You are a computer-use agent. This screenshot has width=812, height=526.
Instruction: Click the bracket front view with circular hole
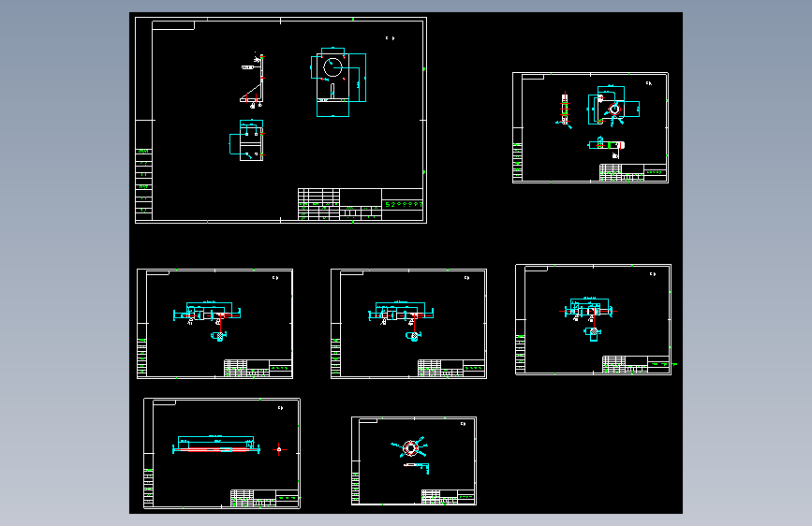(x=339, y=82)
